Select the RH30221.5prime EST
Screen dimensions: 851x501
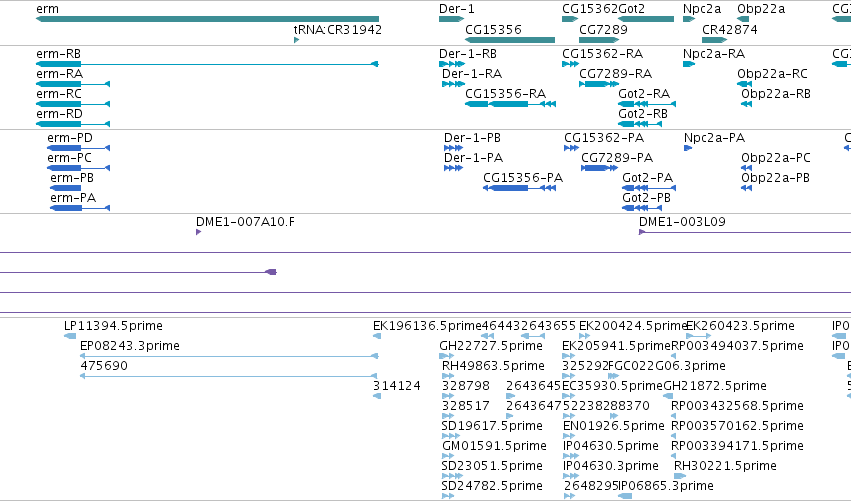click(680, 476)
